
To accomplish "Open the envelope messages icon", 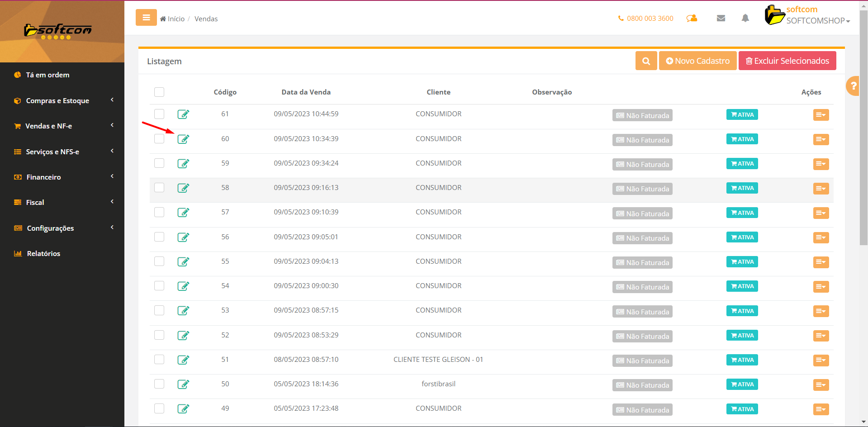I will point(721,18).
